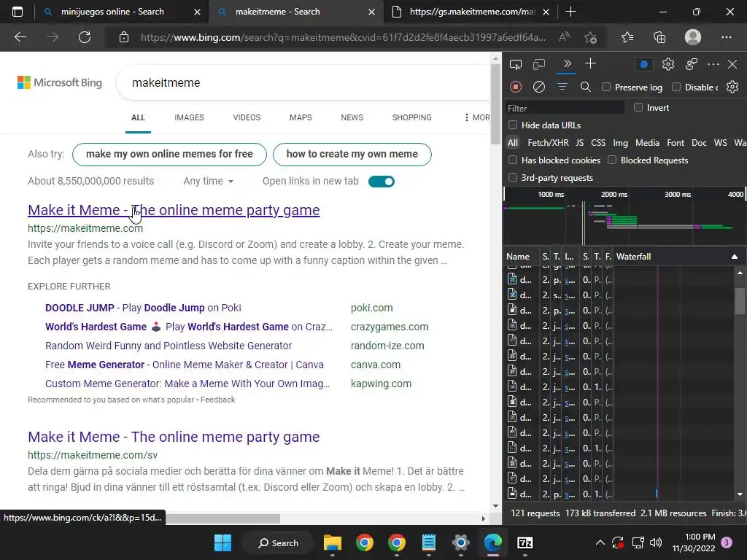Image resolution: width=747 pixels, height=560 pixels.
Task: Open the Free Meme Generator Canva link
Action: click(x=185, y=365)
